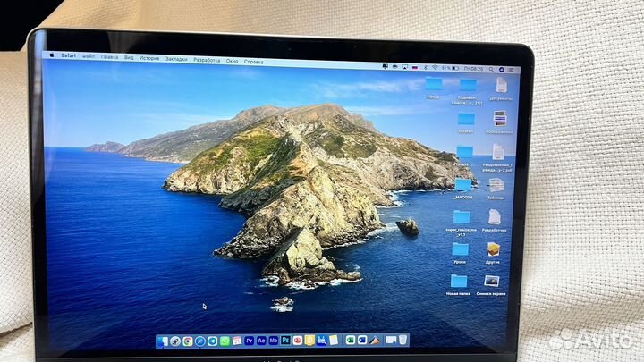Open Spotlight search magnifier in menu bar
Screen dimensions: 644x362
(x=491, y=69)
